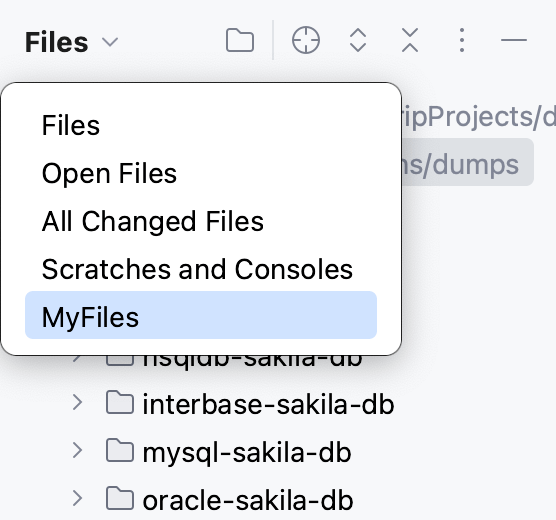556x520 pixels.
Task: Click the Collapse All arrows icon
Action: coord(410,40)
